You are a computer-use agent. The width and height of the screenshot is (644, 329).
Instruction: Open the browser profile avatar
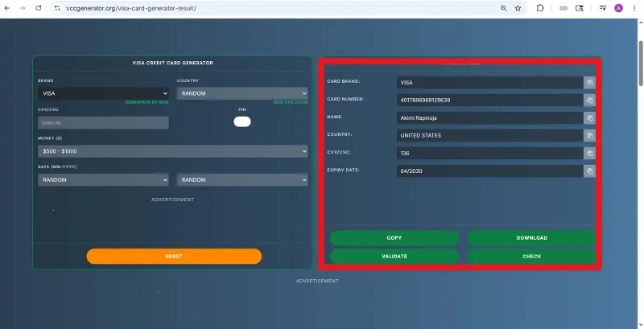point(618,8)
